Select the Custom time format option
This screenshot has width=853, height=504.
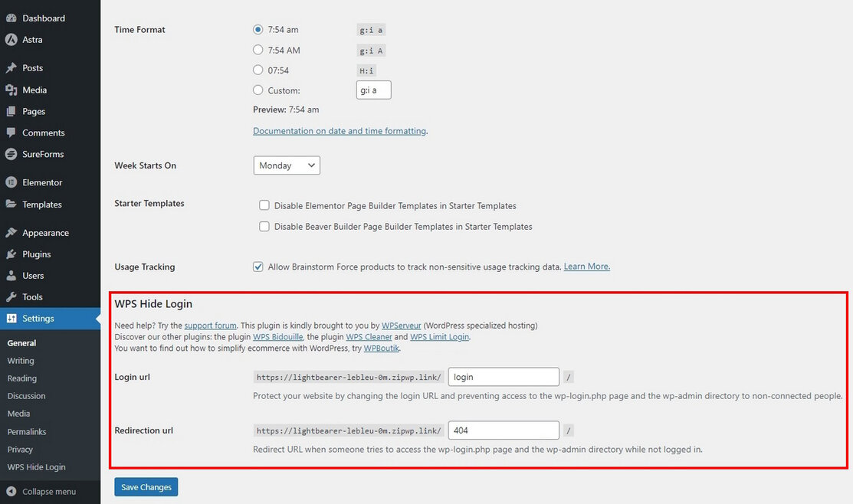[x=258, y=90]
